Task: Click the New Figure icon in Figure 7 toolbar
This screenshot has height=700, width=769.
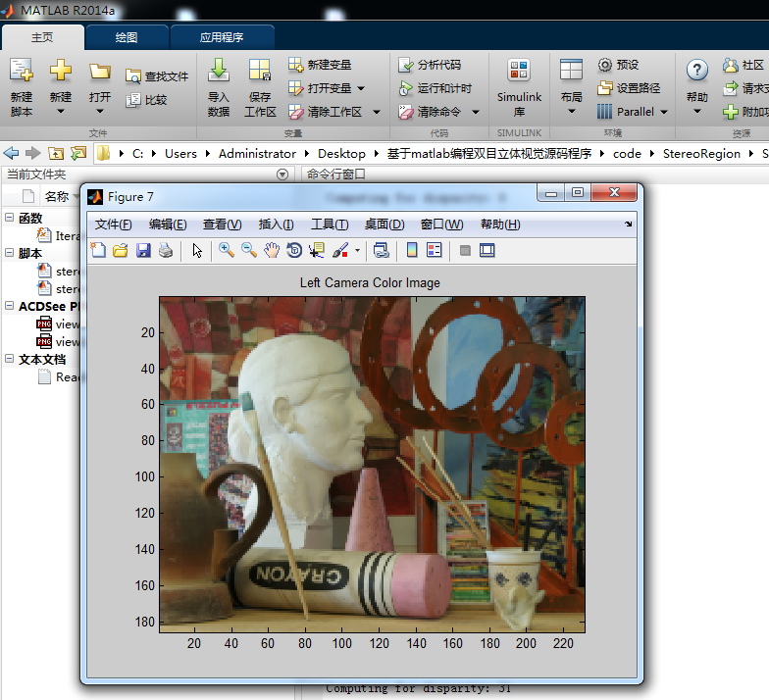Action: [98, 250]
